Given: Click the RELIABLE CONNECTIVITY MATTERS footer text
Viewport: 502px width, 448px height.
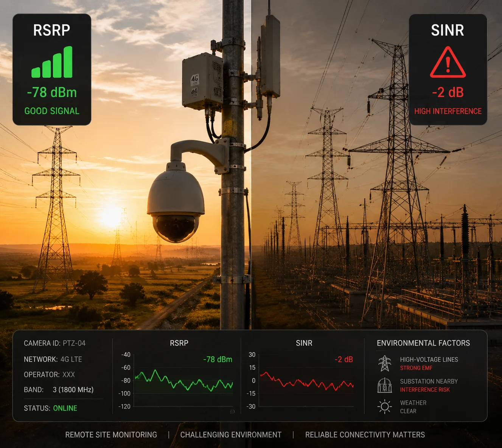Looking at the screenshot, I should coord(365,435).
